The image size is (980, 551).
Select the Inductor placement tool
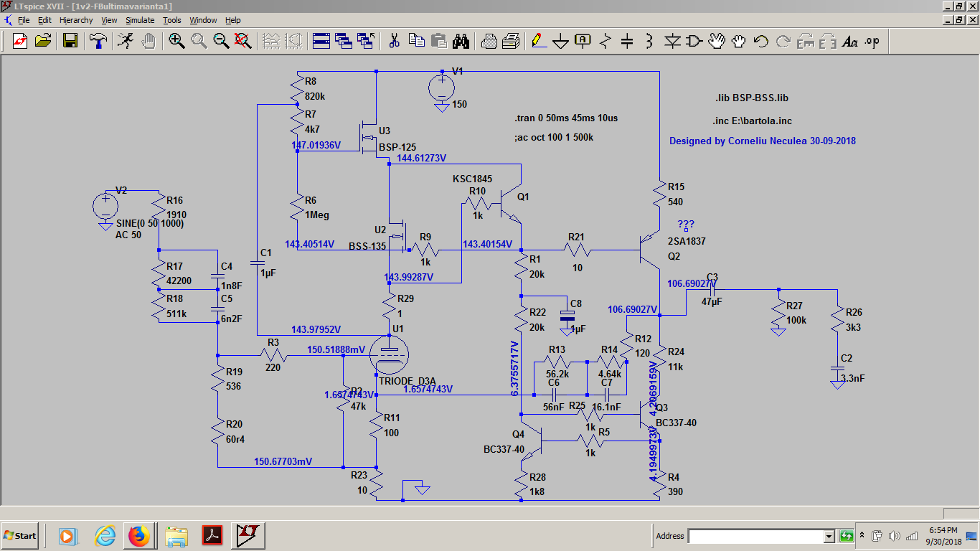(650, 41)
